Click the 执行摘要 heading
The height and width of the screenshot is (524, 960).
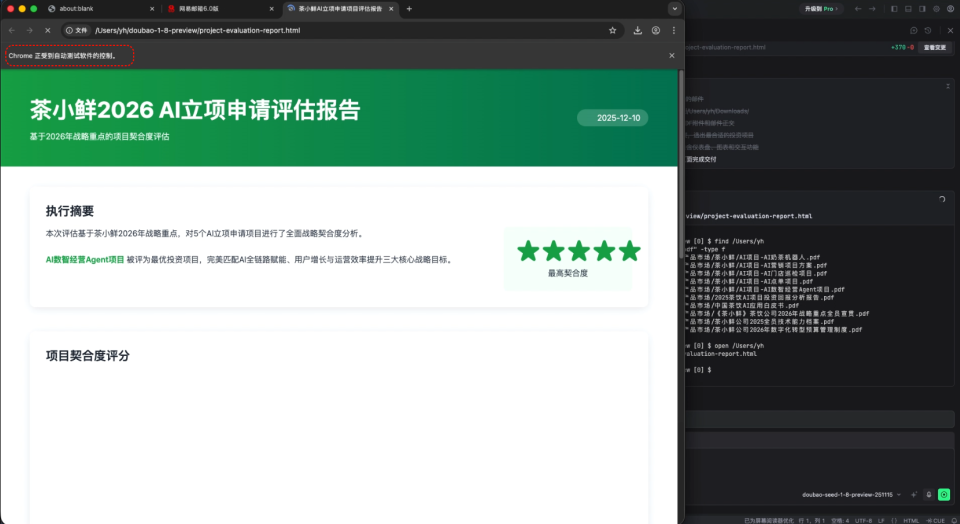70,211
